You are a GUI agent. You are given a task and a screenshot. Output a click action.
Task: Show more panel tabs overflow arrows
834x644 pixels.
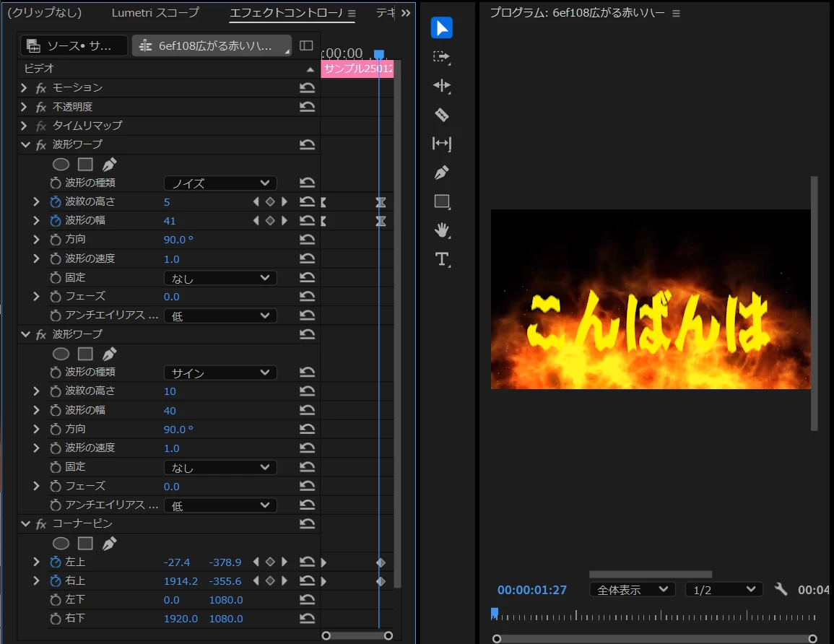click(x=406, y=13)
